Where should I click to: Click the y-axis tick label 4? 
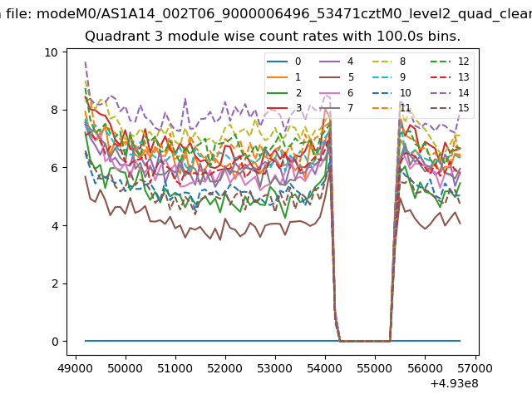click(x=55, y=226)
